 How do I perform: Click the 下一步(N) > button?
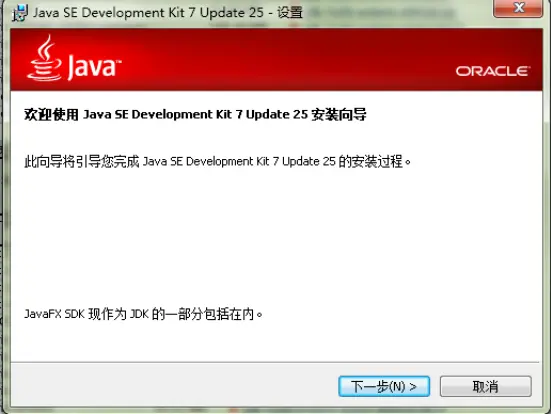[x=384, y=386]
